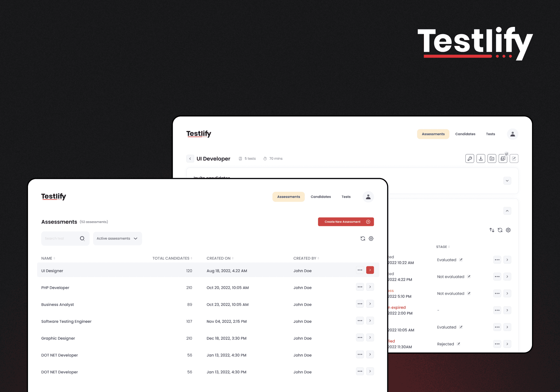Click the download icon in UI Developer toolbar
Image resolution: width=560 pixels, height=392 pixels.
click(481, 158)
